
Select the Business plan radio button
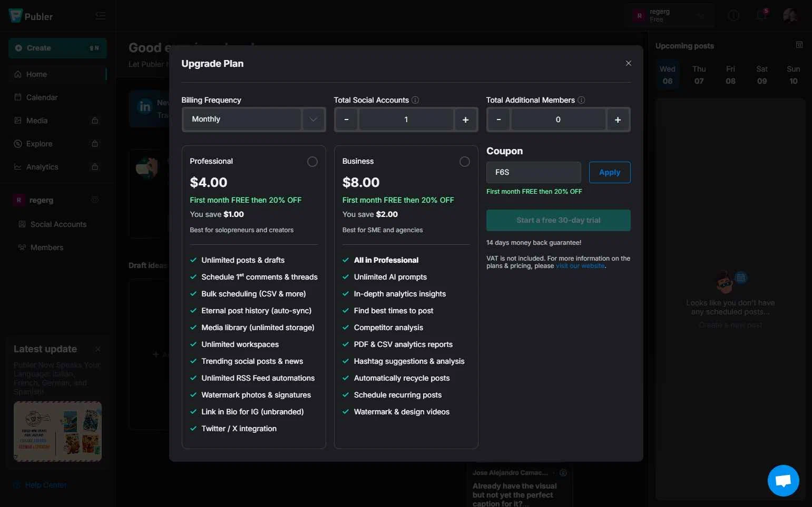(x=465, y=162)
